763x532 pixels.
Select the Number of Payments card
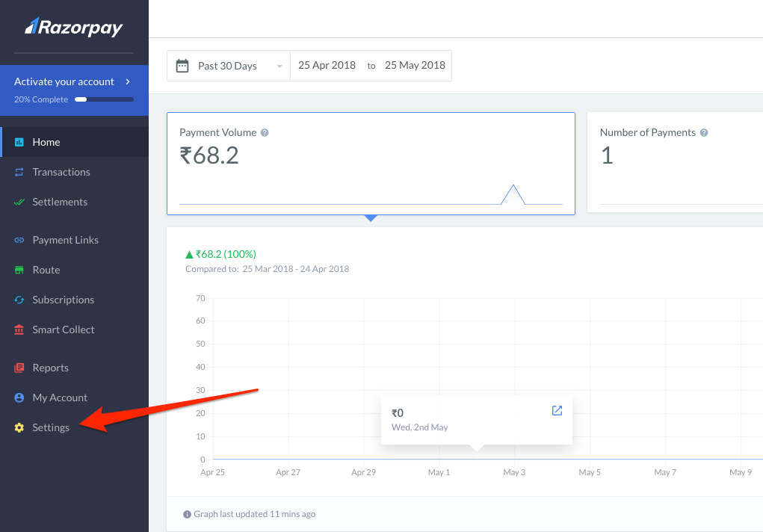point(676,163)
